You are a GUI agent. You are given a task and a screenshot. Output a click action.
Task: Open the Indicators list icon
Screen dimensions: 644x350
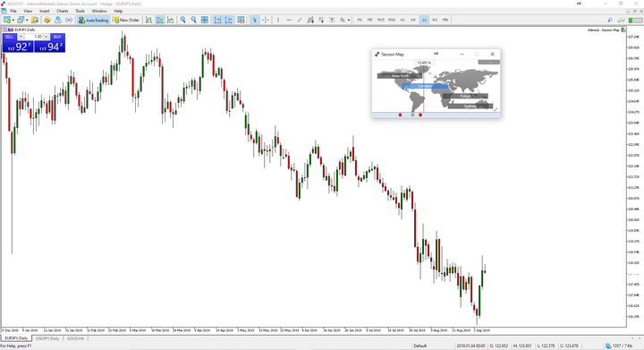tap(241, 20)
